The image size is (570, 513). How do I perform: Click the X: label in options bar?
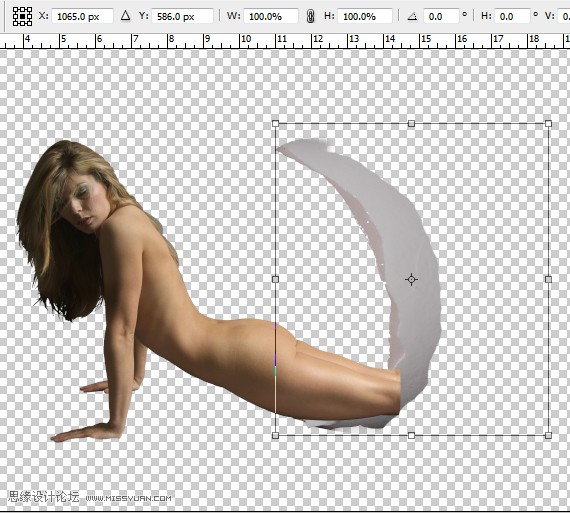click(43, 16)
